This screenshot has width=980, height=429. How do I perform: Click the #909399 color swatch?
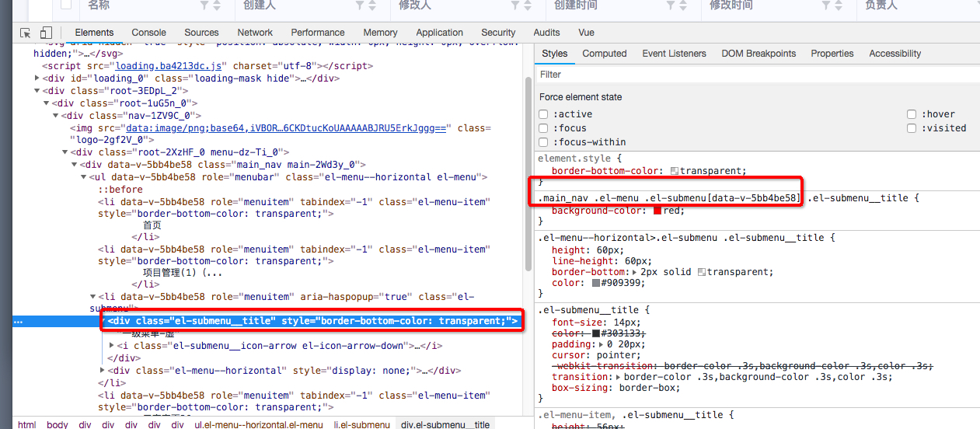point(596,284)
